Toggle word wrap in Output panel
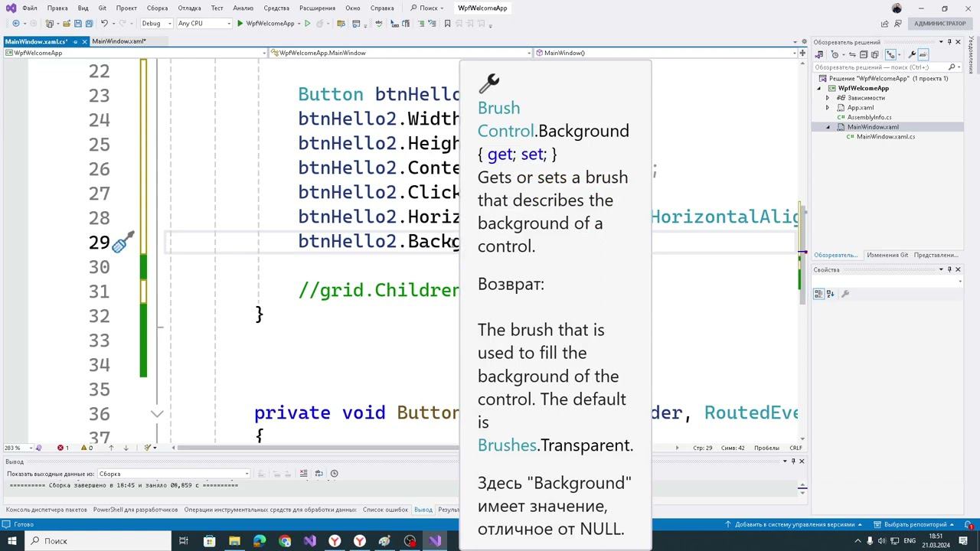This screenshot has height=551, width=980. pos(319,474)
